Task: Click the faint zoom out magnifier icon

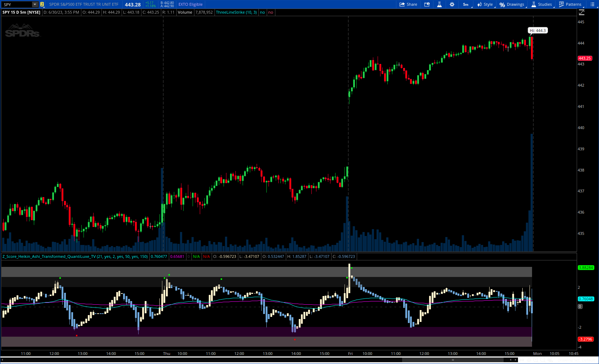Action: click(543, 360)
